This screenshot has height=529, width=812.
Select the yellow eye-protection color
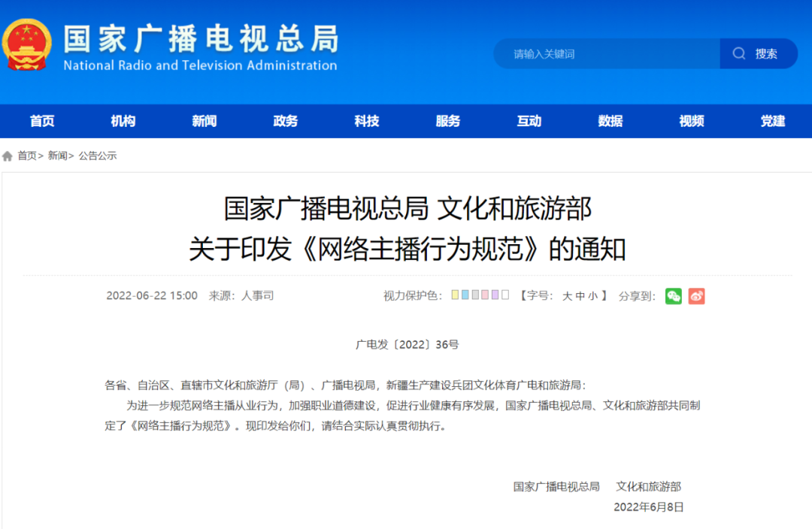455,295
